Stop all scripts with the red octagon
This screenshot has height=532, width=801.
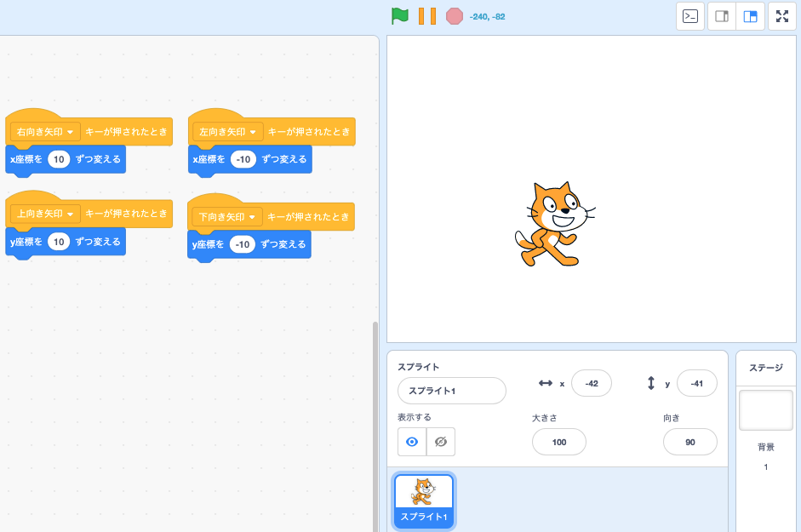tap(455, 16)
